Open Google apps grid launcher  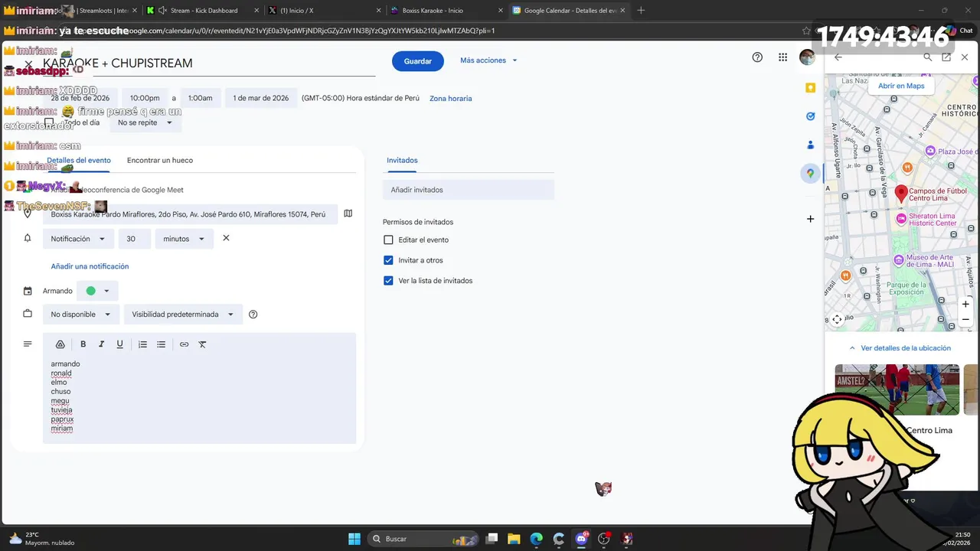point(782,57)
